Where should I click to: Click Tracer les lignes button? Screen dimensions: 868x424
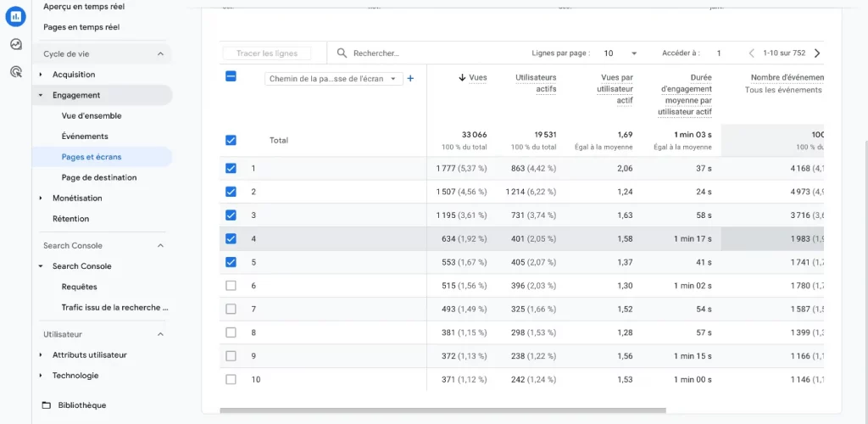pos(267,53)
